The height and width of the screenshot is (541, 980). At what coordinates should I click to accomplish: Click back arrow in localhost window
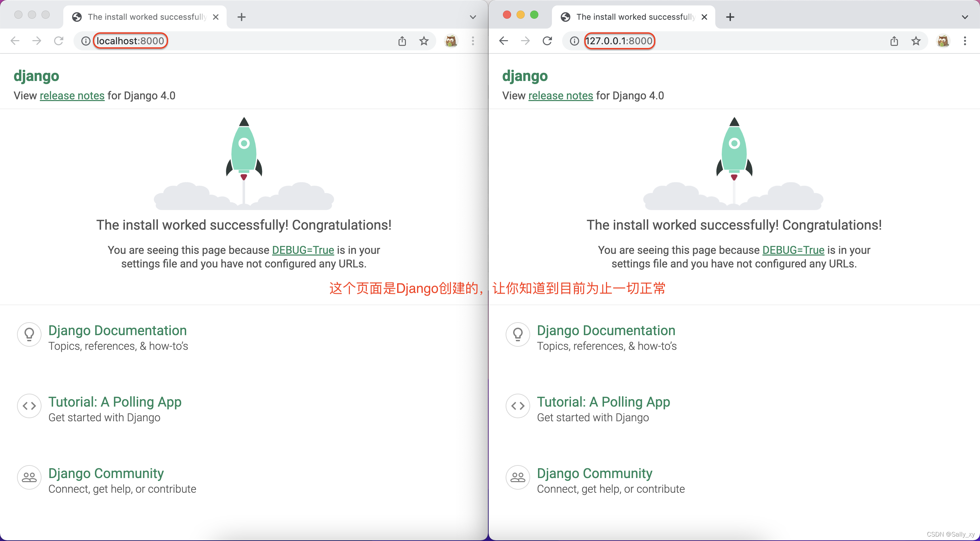(15, 41)
